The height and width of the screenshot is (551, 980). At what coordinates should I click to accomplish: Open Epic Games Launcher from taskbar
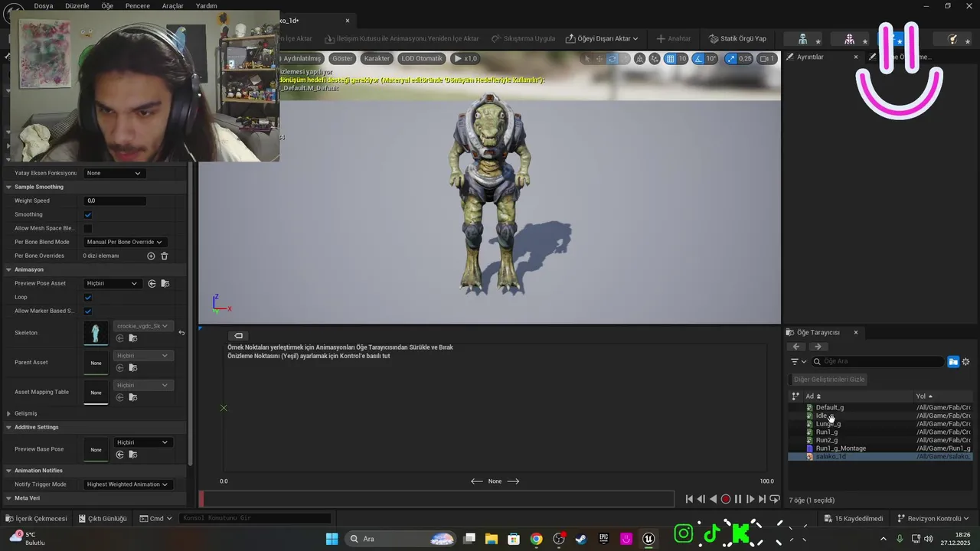[x=604, y=539]
